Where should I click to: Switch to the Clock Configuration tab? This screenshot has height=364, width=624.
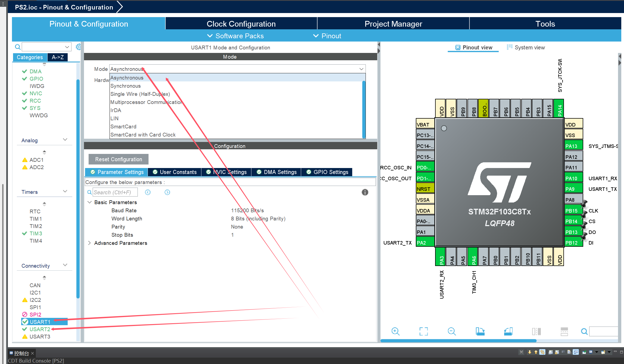241,24
